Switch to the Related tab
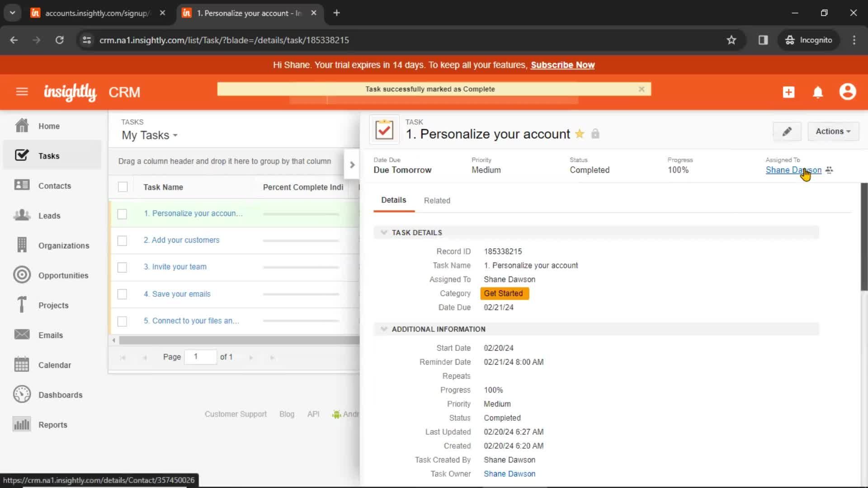This screenshot has height=488, width=868. (x=437, y=201)
